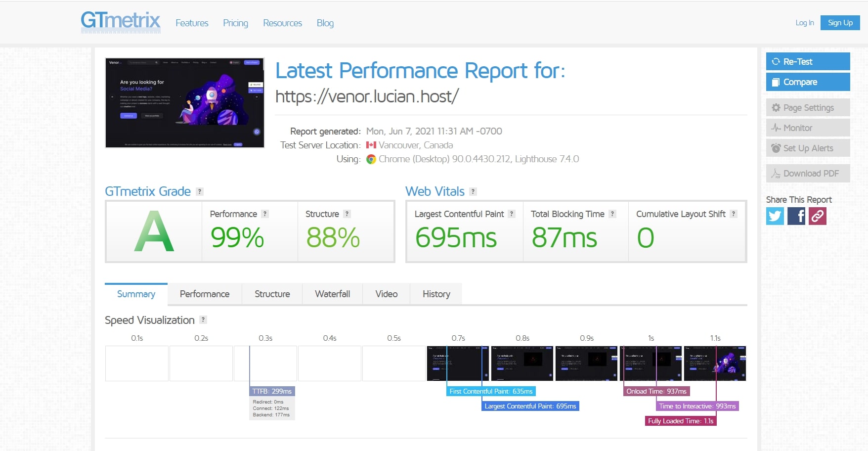868x451 pixels.
Task: Click the 695ms LCP value
Action: 456,237
